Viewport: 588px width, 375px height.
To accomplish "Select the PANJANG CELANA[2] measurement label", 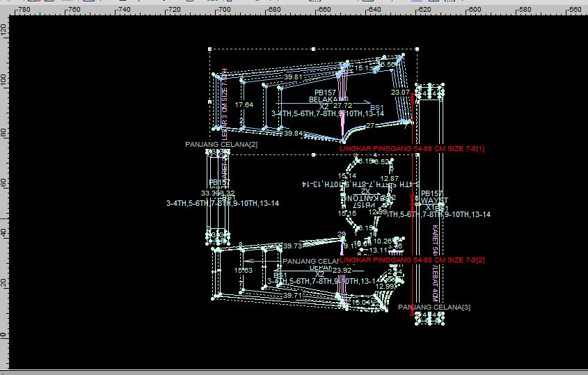I will (x=221, y=145).
